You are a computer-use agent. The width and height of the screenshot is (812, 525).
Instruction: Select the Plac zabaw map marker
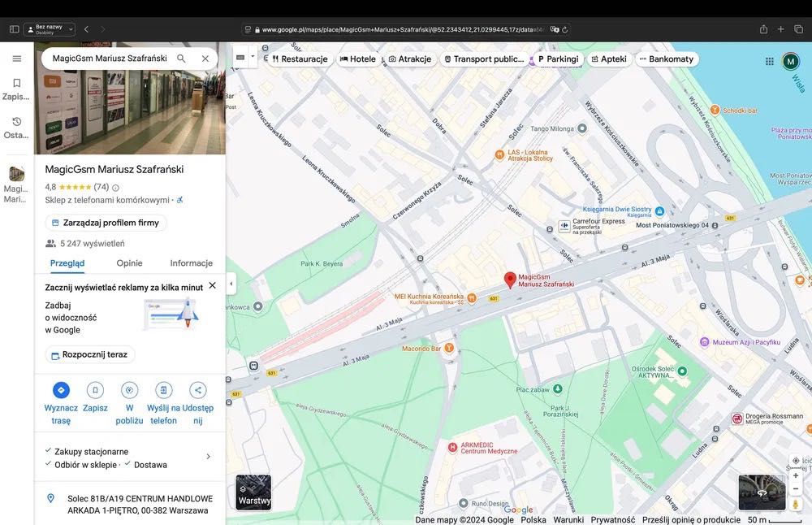coord(558,388)
